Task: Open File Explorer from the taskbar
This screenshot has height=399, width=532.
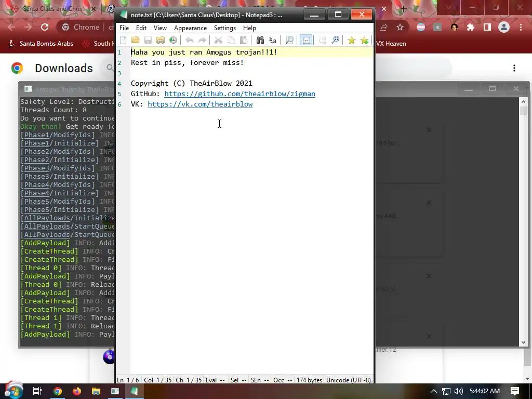Action: [96, 391]
